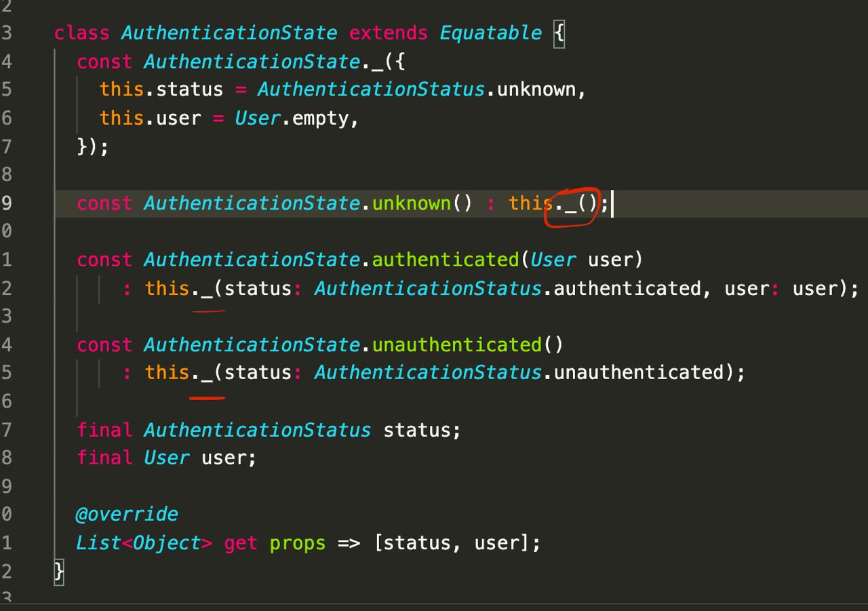This screenshot has height=611, width=868.
Task: Click 'this.status' in the private constructor
Action: 161,90
